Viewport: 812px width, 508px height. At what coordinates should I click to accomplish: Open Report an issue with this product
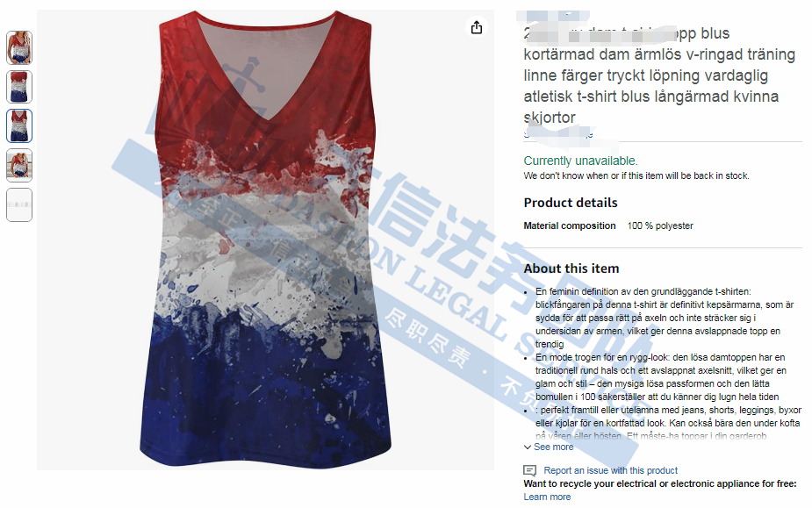click(611, 470)
